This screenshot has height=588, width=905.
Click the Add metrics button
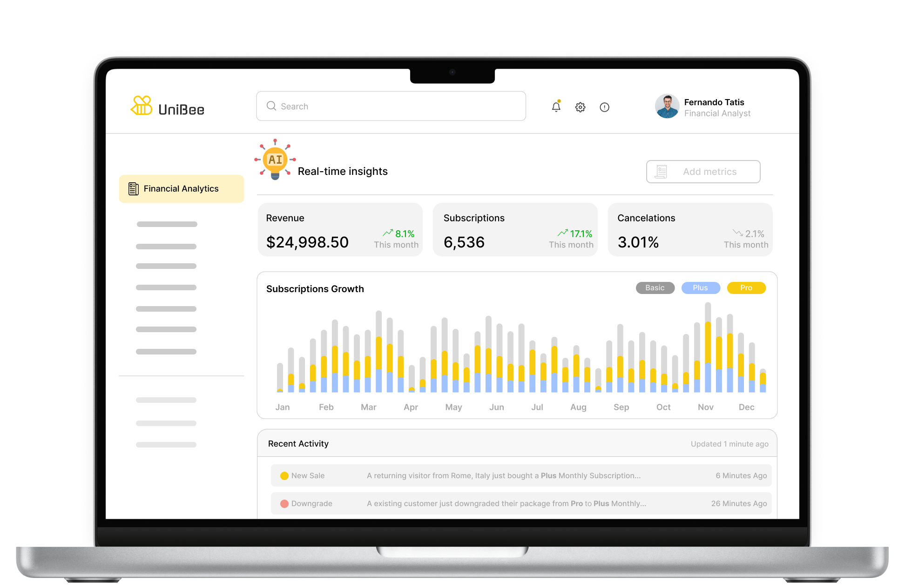[x=703, y=172]
